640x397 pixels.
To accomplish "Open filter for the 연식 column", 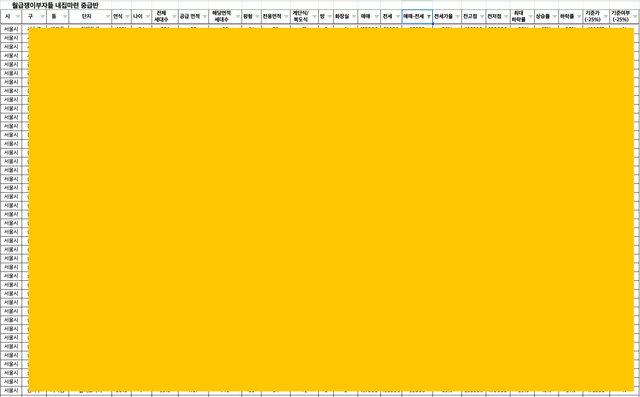I will (127, 17).
